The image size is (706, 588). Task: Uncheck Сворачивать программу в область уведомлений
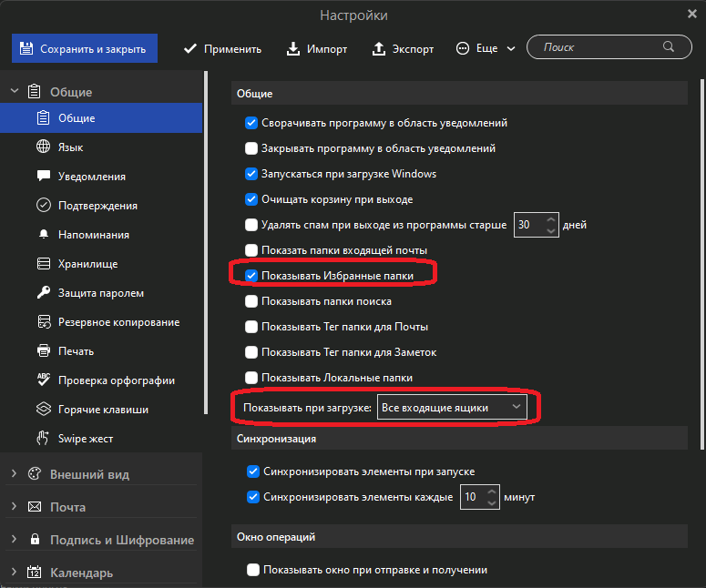click(x=251, y=123)
